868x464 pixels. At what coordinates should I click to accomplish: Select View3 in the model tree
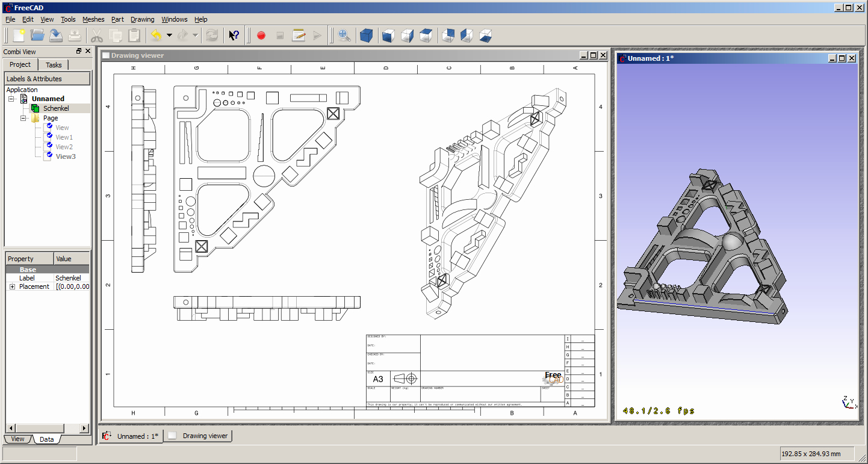(66, 156)
